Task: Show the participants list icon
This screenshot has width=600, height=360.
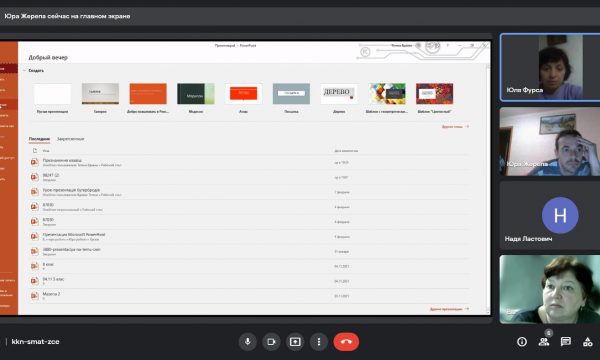Action: click(543, 342)
